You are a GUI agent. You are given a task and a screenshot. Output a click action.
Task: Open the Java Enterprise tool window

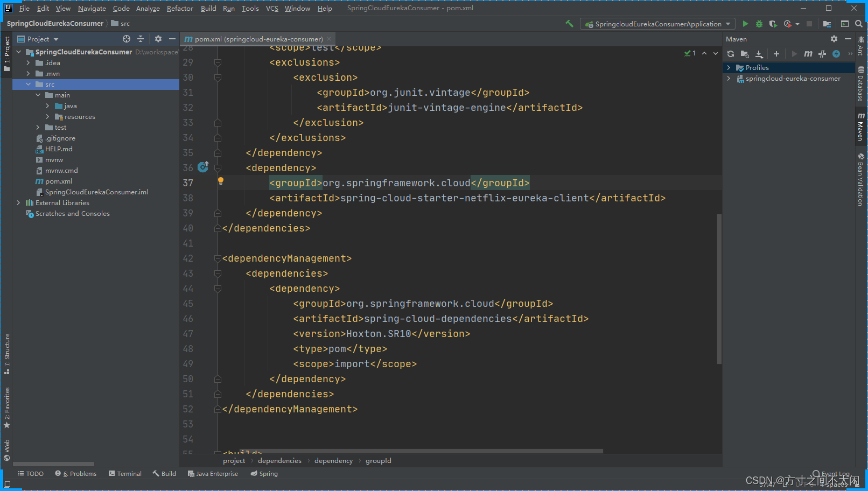point(213,474)
